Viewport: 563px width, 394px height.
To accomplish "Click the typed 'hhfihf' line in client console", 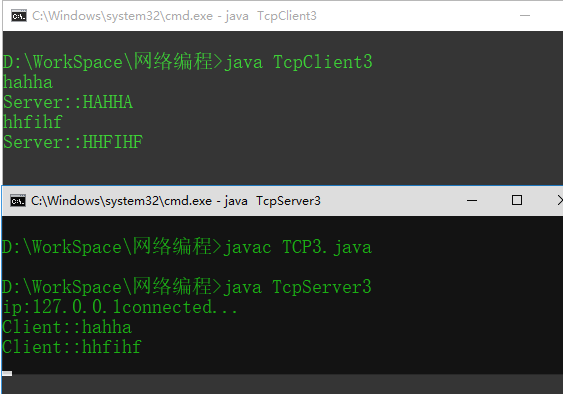I will 33,122.
